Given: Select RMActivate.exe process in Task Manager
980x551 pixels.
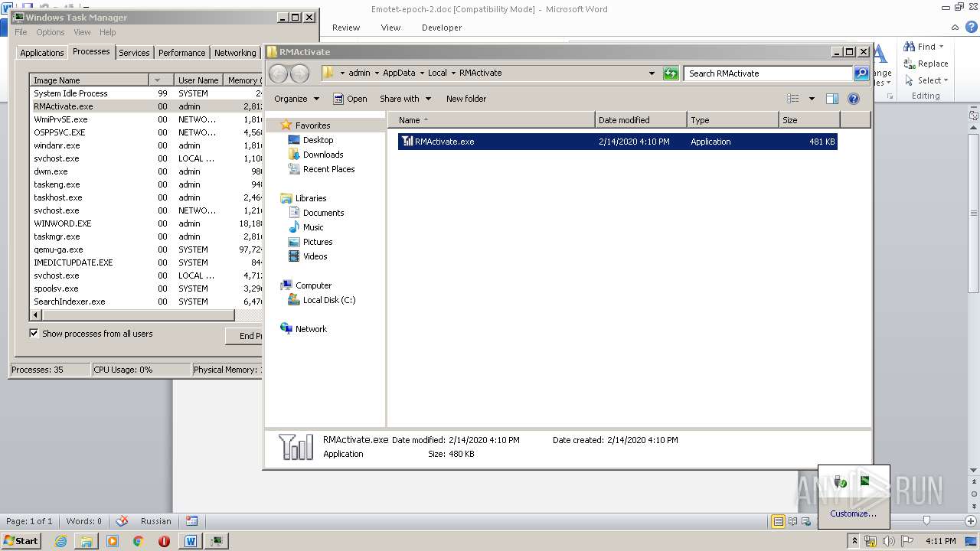Looking at the screenshot, I should point(146,106).
